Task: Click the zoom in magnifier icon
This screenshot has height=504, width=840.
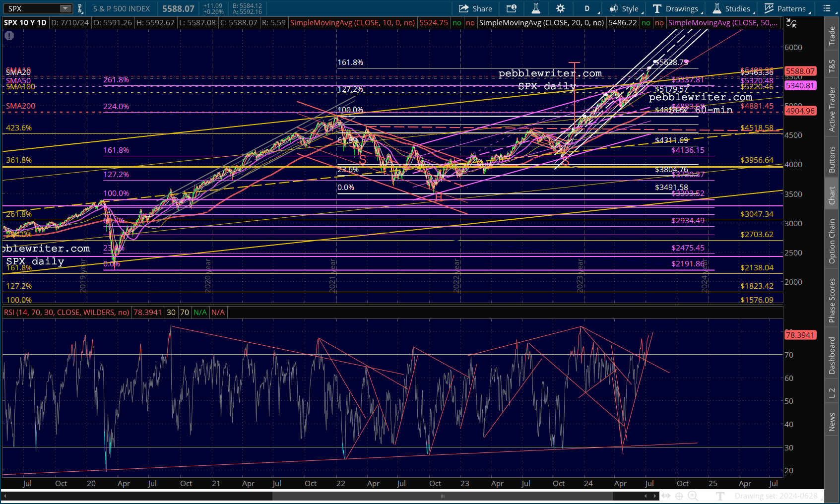Action: pos(693,496)
